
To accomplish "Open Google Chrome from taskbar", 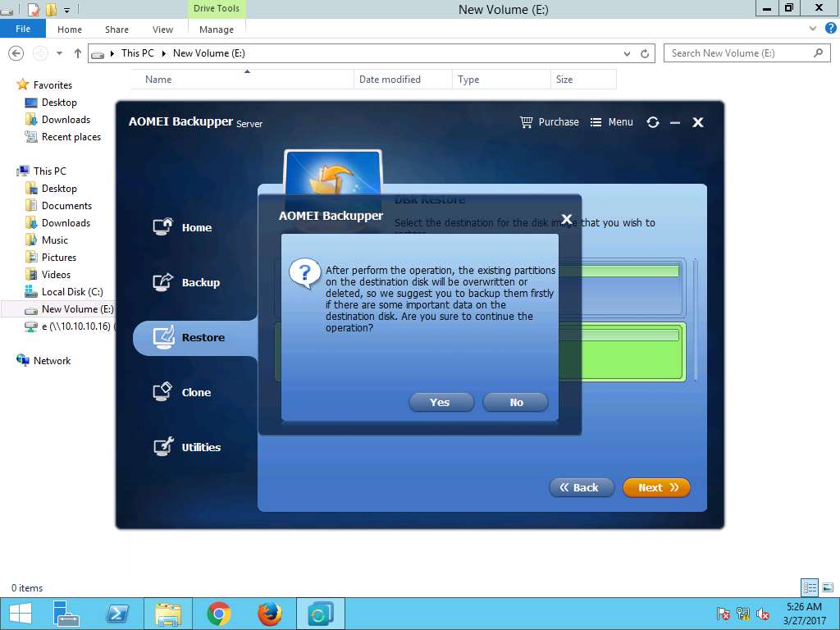I will point(219,614).
